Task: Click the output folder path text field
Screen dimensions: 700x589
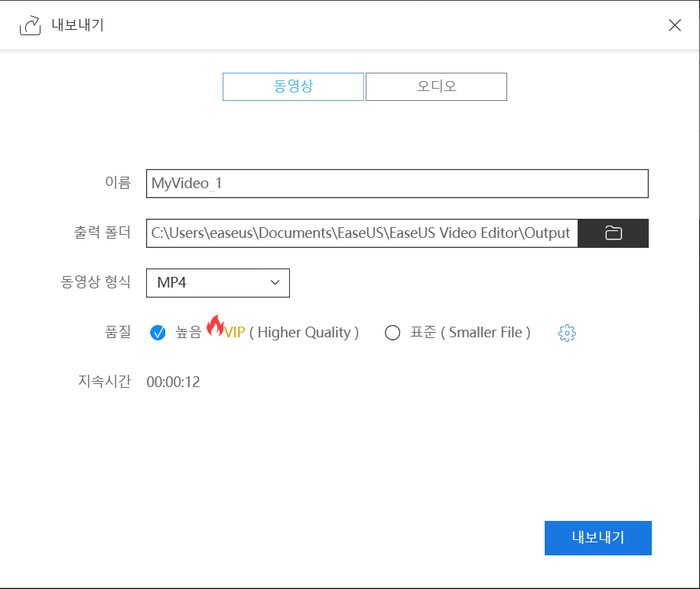Action: 360,233
